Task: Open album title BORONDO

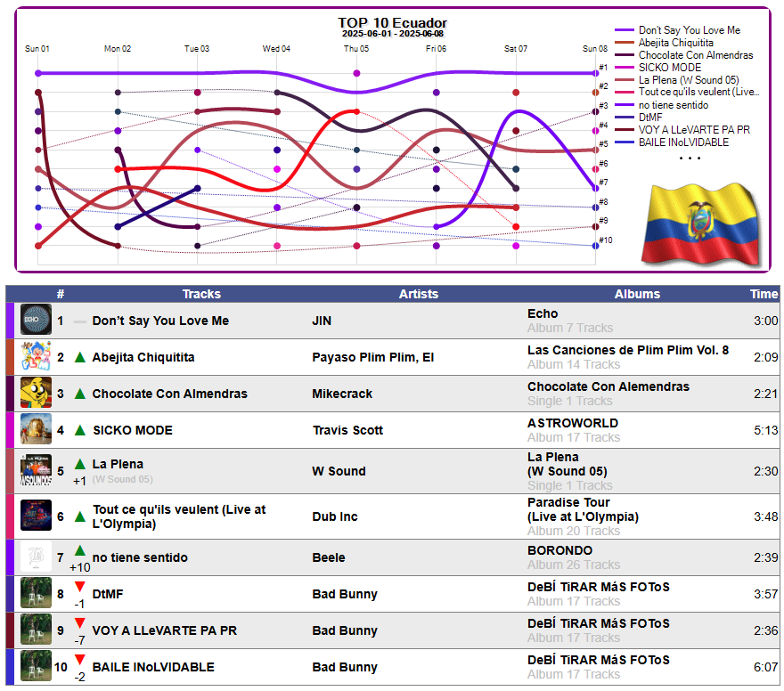Action: [560, 550]
